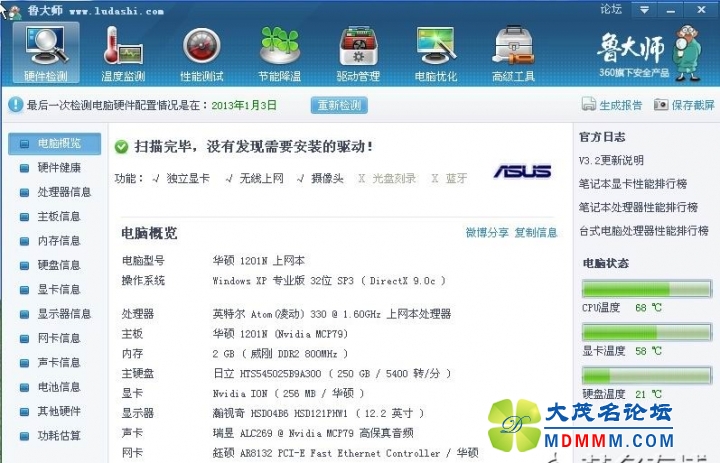Open the 高级工具 toolbox icon
The image size is (720, 463).
pos(513,53)
